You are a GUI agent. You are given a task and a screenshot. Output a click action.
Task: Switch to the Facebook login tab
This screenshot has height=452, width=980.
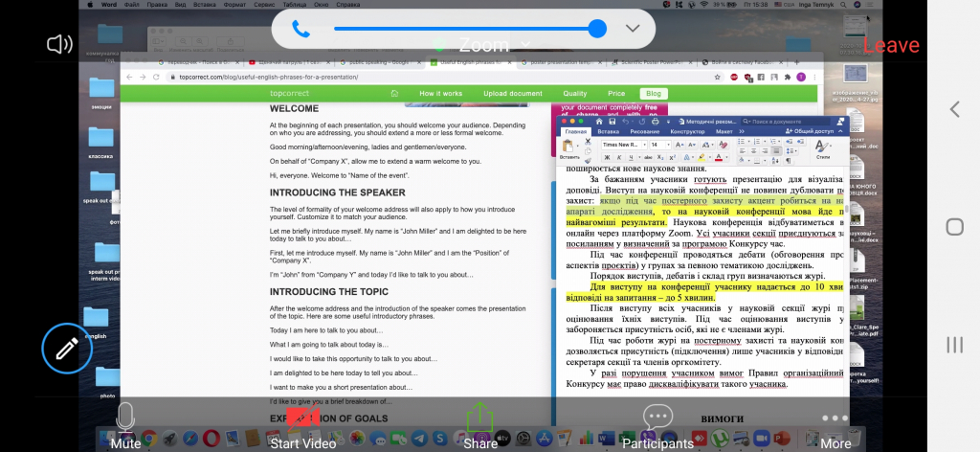741,62
